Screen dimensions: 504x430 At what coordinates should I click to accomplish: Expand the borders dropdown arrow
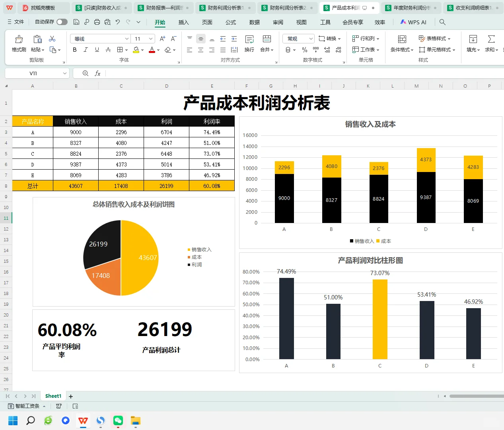[x=126, y=50]
